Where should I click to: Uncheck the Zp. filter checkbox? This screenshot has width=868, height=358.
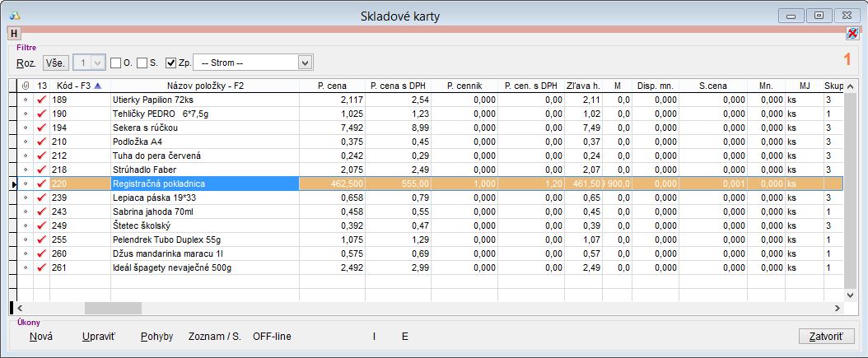click(x=171, y=63)
